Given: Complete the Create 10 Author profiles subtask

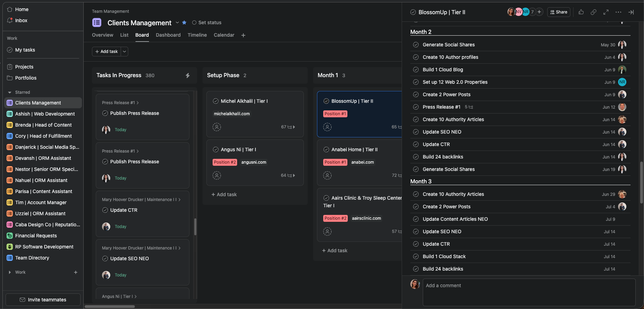Looking at the screenshot, I should coord(416,57).
